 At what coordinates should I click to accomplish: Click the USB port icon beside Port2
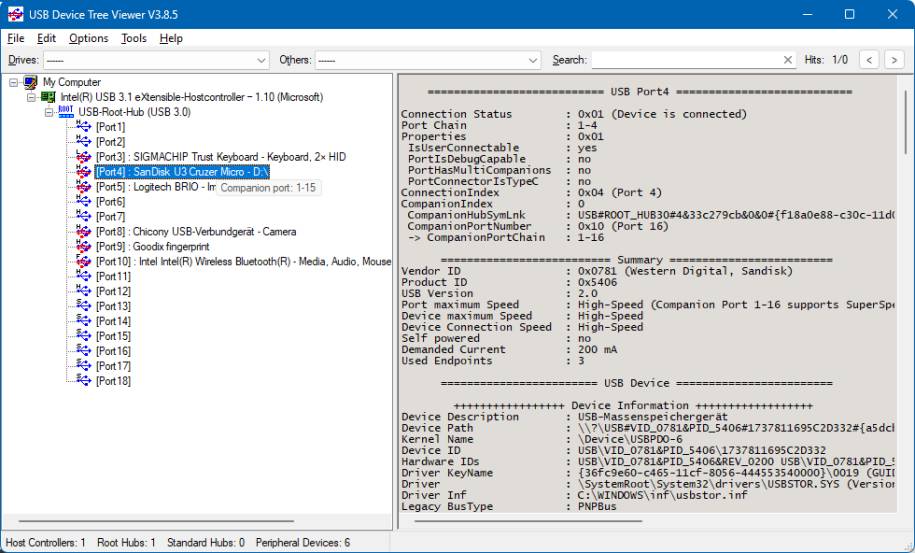pos(83,142)
